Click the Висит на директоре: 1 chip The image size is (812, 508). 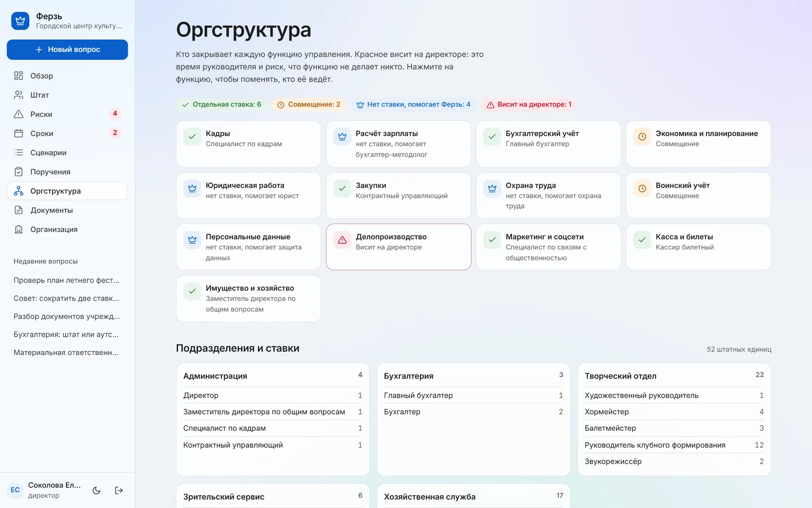(529, 105)
